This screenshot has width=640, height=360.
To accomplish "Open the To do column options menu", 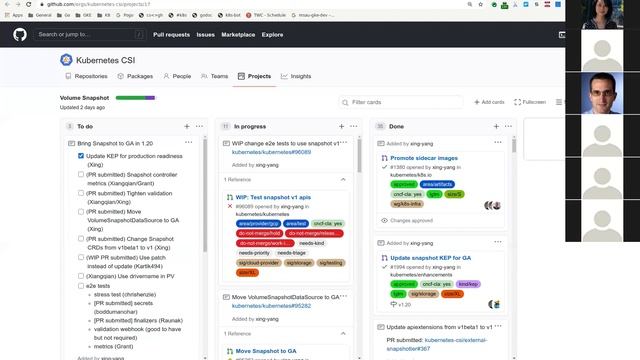I will (x=199, y=127).
